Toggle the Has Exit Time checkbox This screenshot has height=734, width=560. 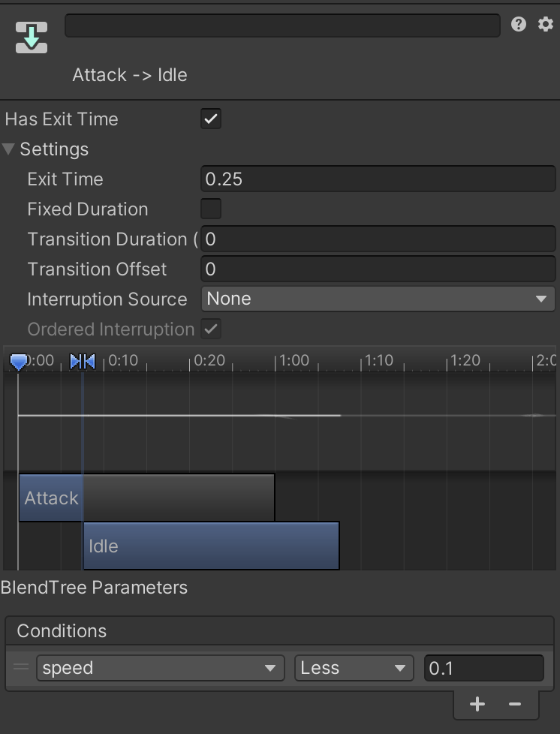211,119
